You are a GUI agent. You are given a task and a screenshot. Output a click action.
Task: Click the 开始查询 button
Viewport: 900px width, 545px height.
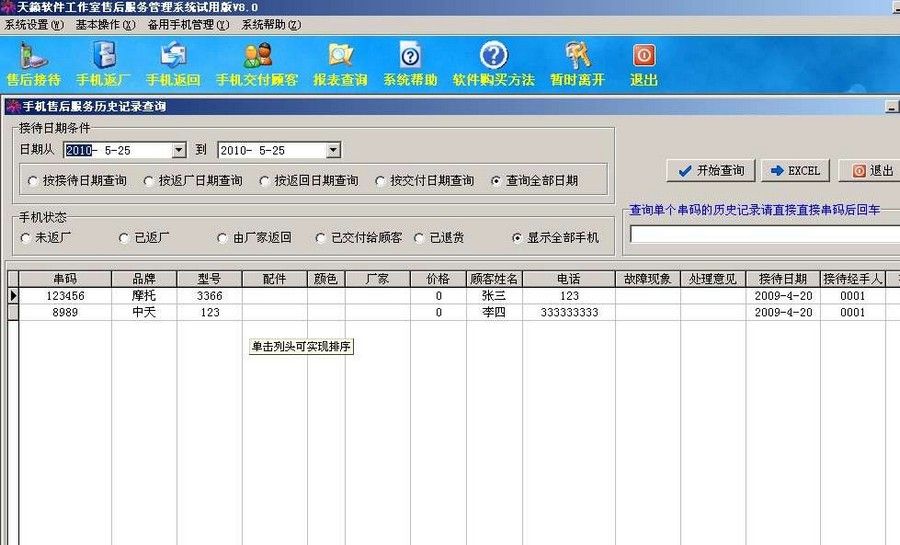[x=711, y=171]
